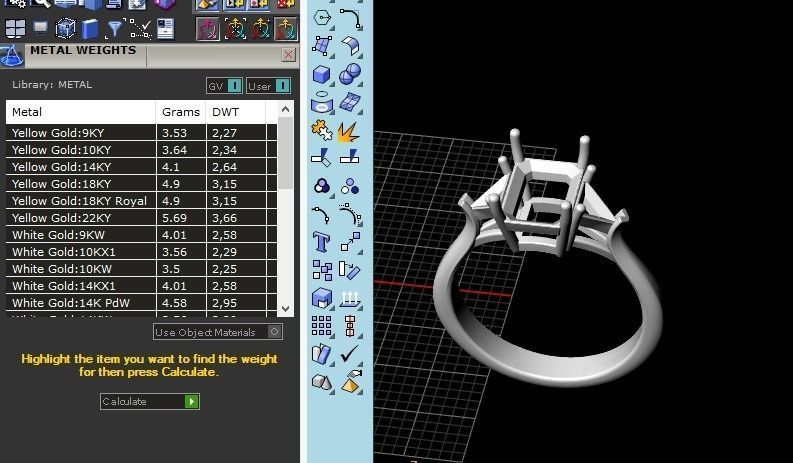Viewport: 793px width, 463px height.
Task: Select the Extract surface from solid tool
Action: pyautogui.click(x=322, y=299)
